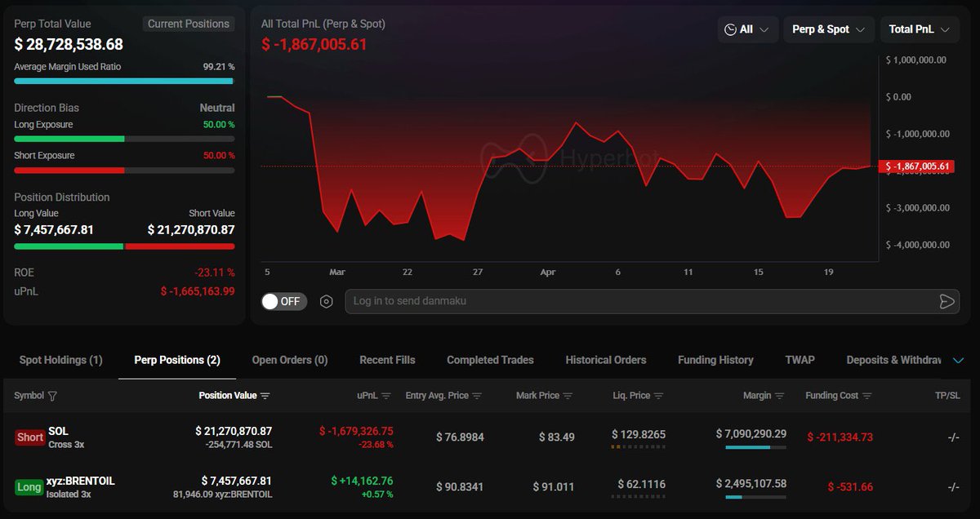The height and width of the screenshot is (519, 980).
Task: Switch to Spot Holdings tab
Action: click(x=60, y=360)
